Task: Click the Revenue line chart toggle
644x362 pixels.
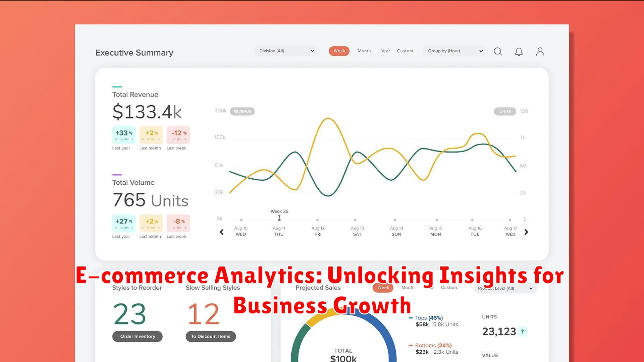Action: point(242,111)
